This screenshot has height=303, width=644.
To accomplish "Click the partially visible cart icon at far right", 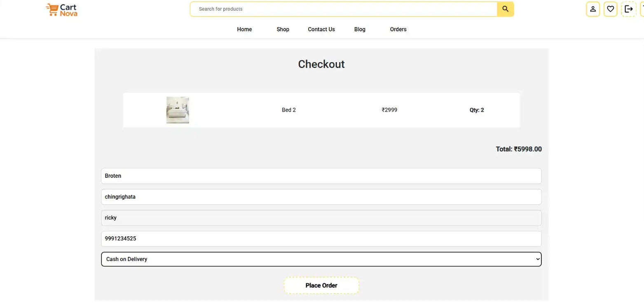I will pyautogui.click(x=642, y=9).
